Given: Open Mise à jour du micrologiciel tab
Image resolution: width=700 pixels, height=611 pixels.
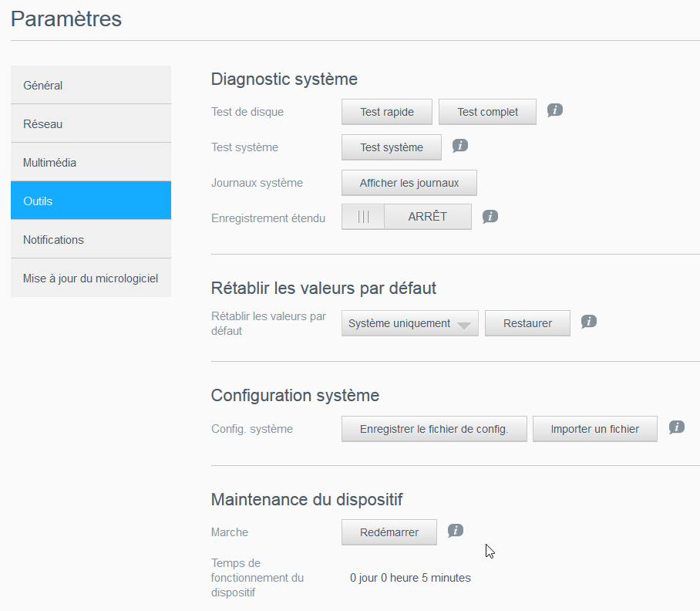Looking at the screenshot, I should 91,278.
